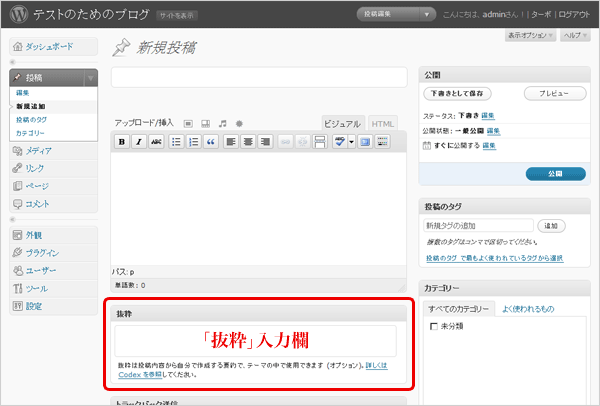This screenshot has height=406, width=600.
Task: Click the post title input field
Action: coord(259,77)
